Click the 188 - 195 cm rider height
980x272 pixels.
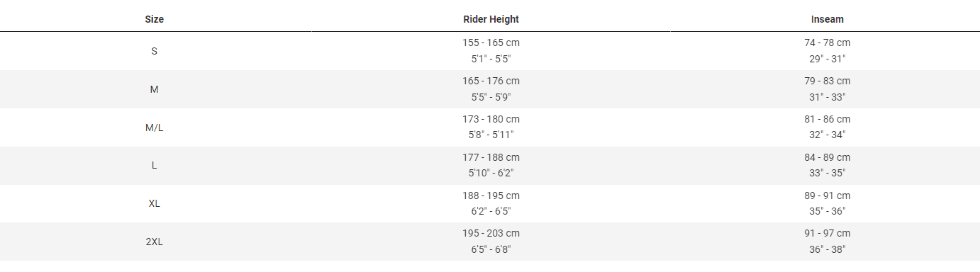tap(491, 195)
